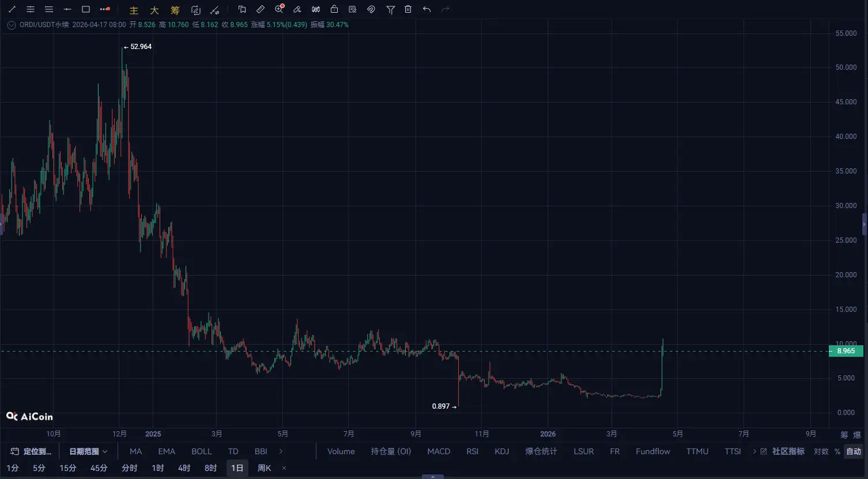Select the 1日 daily timeframe
868x479 pixels.
tap(237, 468)
